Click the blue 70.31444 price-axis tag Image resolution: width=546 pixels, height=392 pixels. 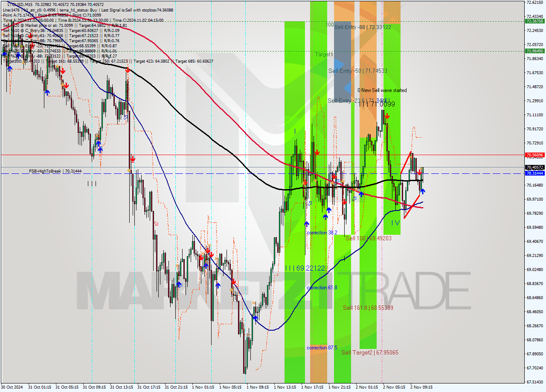point(534,173)
